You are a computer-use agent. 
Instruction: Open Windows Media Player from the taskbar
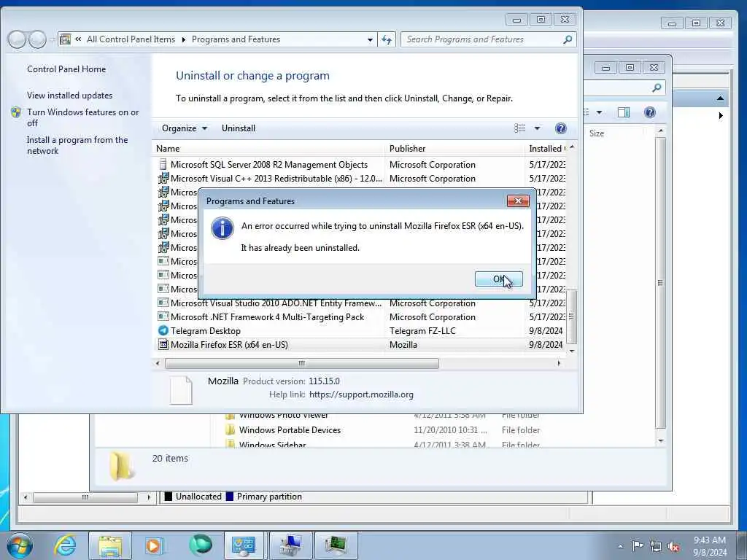[154, 545]
